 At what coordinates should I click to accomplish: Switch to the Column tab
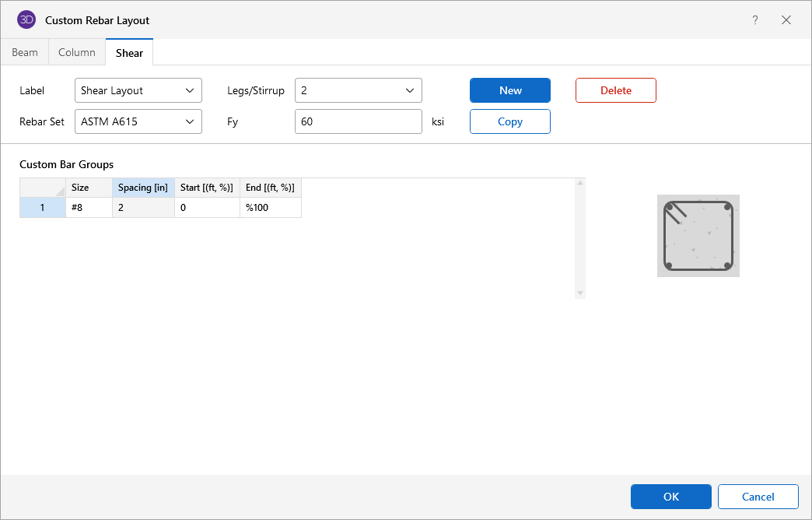pos(77,52)
